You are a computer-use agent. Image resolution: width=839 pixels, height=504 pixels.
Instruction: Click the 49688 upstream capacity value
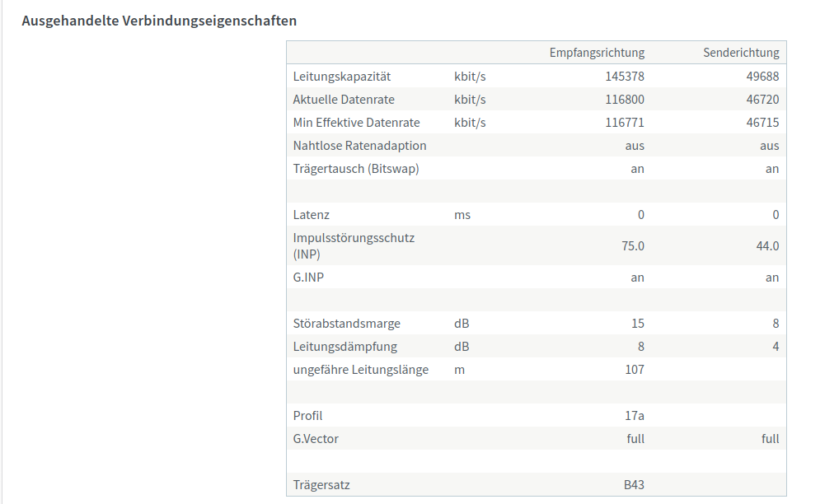(762, 77)
